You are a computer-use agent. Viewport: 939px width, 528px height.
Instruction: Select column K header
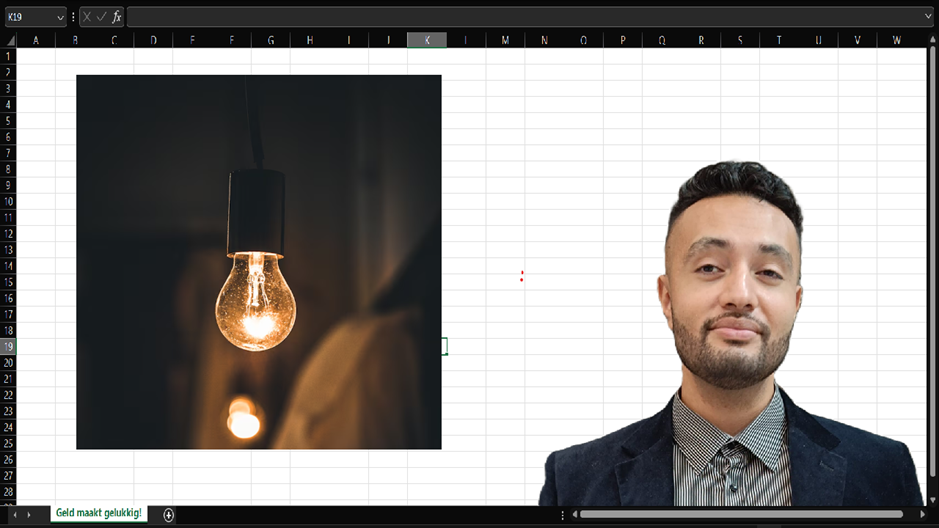(x=427, y=40)
